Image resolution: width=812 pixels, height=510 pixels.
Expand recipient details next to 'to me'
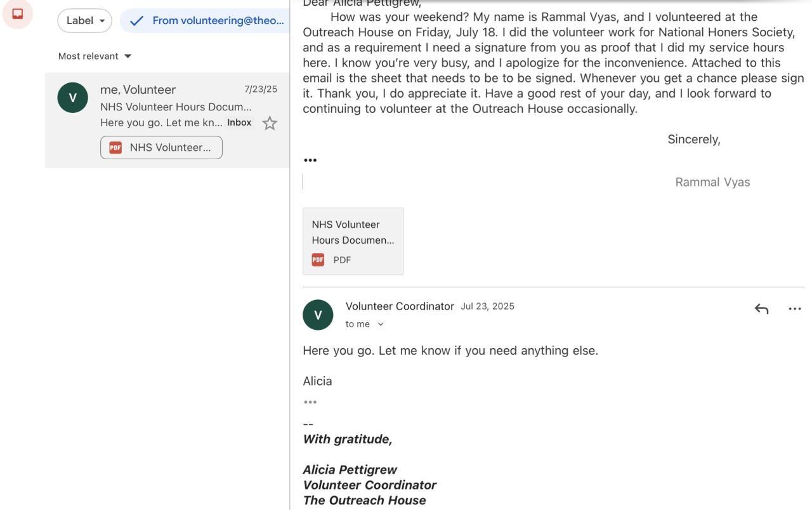coord(381,324)
